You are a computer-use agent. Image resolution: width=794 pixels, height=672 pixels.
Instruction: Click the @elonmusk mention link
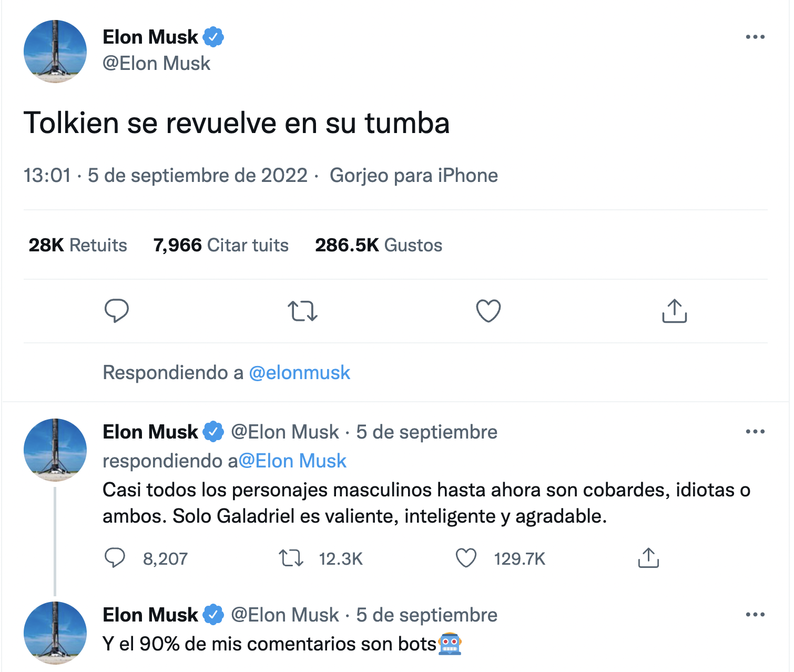[299, 372]
